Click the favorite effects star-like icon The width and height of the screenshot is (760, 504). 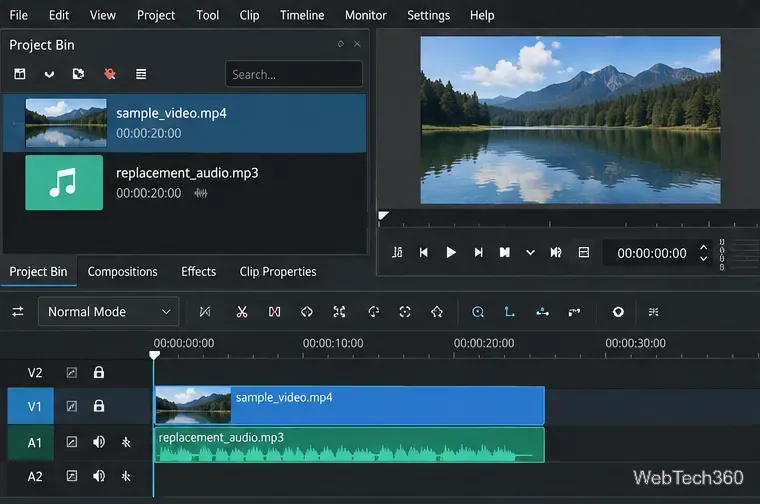437,312
